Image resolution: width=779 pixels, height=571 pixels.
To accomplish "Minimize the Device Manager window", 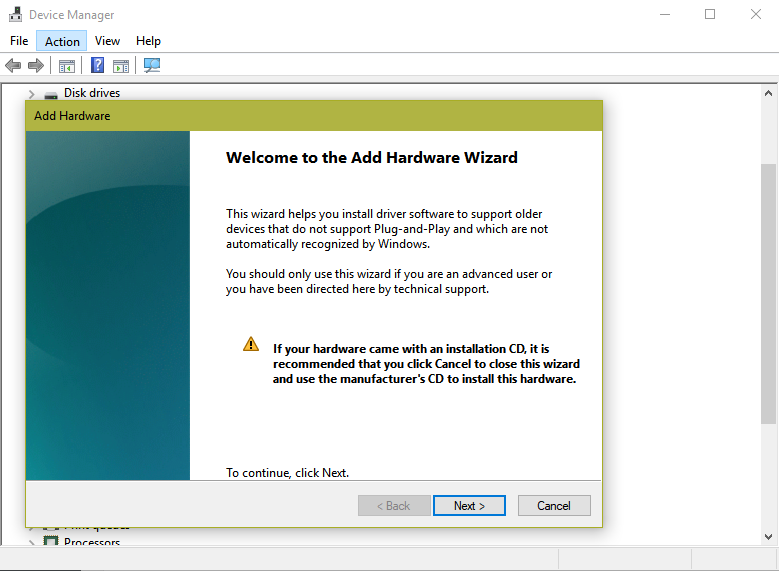I will click(x=665, y=14).
